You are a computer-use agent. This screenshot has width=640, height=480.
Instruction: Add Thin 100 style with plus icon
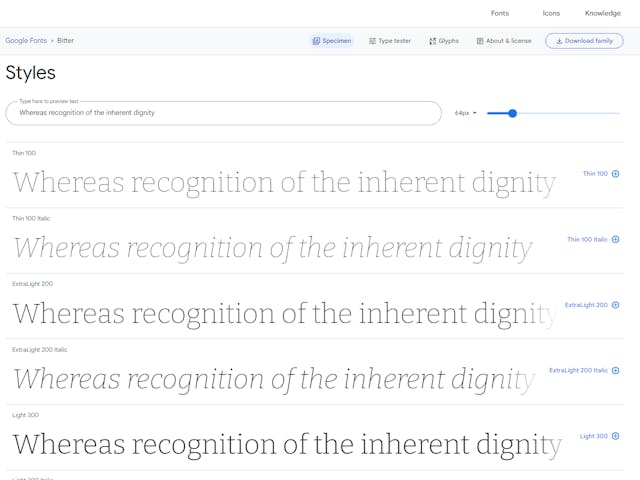616,174
